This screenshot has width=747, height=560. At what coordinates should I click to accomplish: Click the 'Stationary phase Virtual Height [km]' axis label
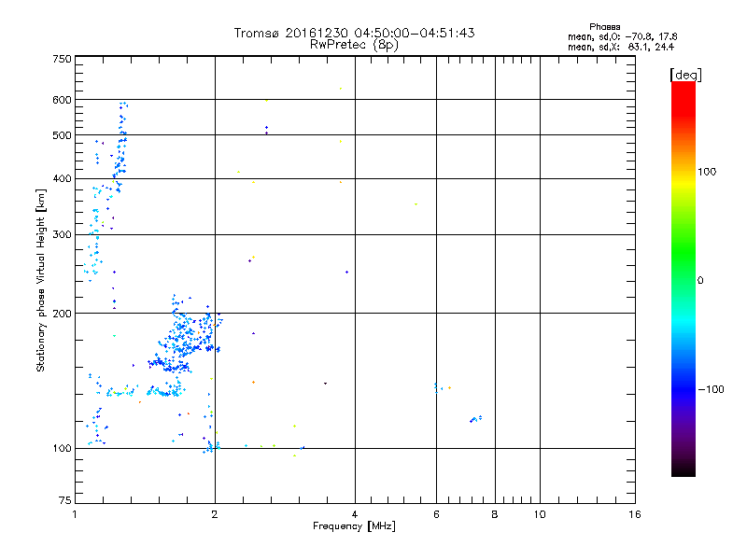tap(41, 281)
